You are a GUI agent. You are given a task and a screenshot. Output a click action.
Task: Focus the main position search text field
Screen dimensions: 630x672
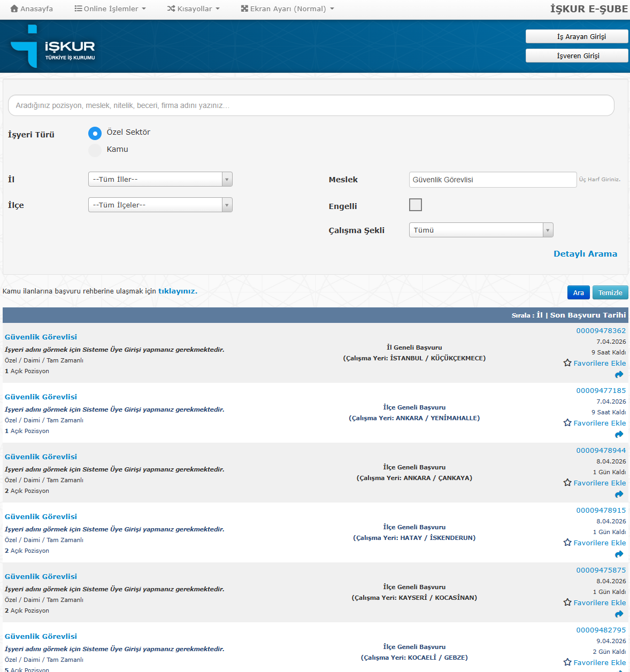(311, 105)
